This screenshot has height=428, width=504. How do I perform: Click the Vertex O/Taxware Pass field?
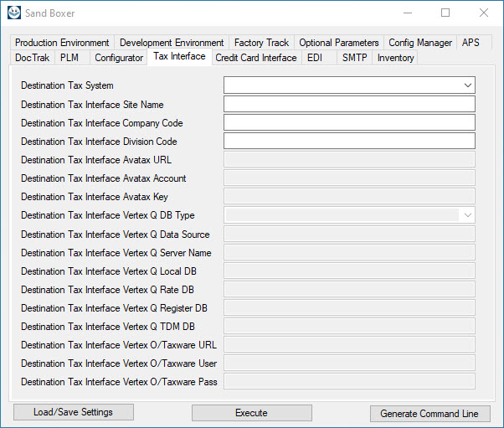tap(349, 381)
